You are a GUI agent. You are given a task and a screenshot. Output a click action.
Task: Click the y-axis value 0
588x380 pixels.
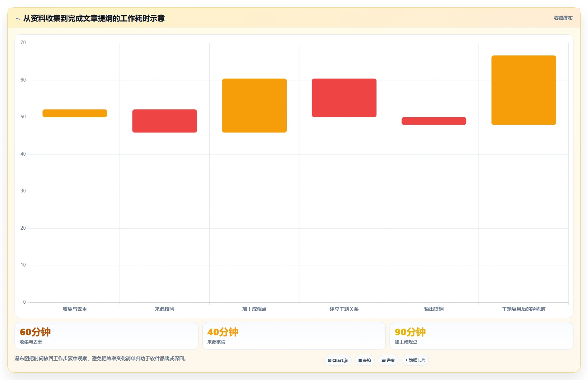(25, 302)
